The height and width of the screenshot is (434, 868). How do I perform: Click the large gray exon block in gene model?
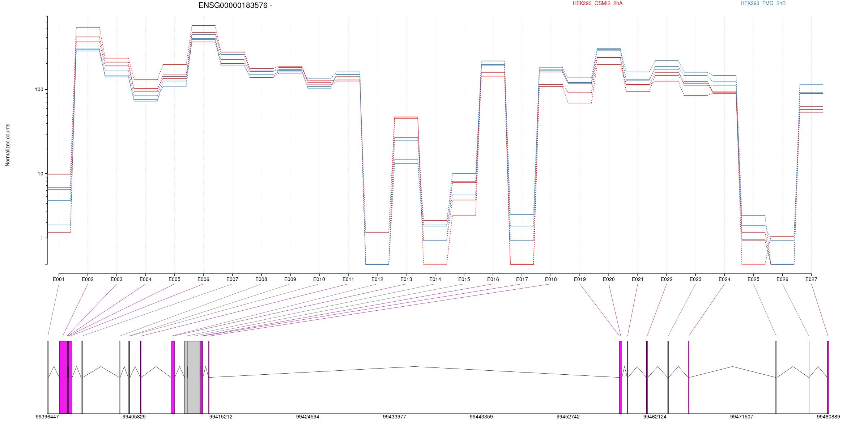point(193,377)
